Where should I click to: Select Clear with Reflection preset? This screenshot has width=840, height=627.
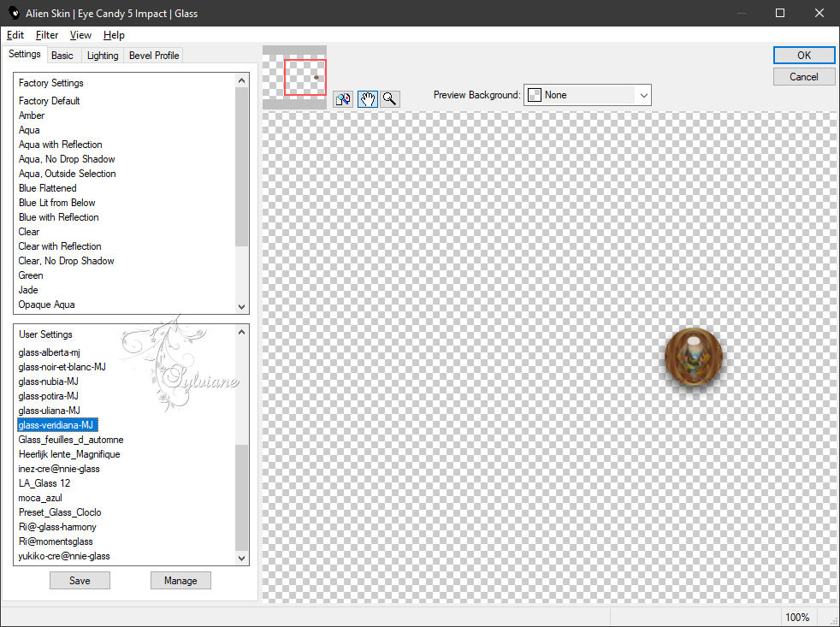(x=60, y=246)
